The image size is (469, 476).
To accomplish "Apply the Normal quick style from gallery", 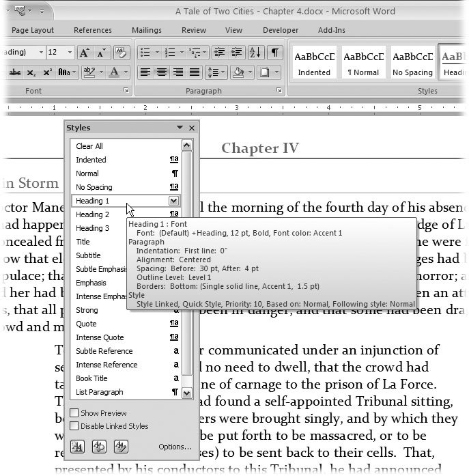I will click(363, 63).
